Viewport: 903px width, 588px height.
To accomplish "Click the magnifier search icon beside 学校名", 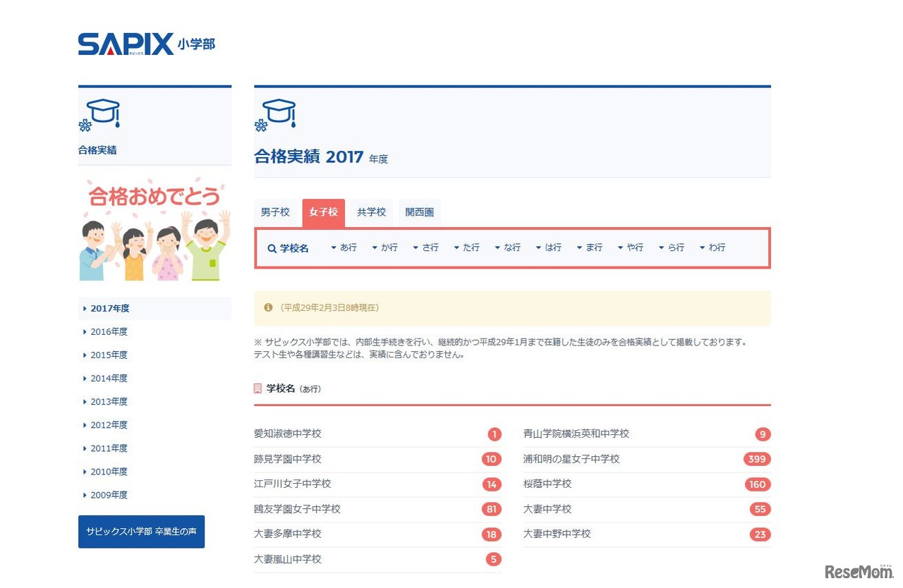I will click(x=271, y=248).
